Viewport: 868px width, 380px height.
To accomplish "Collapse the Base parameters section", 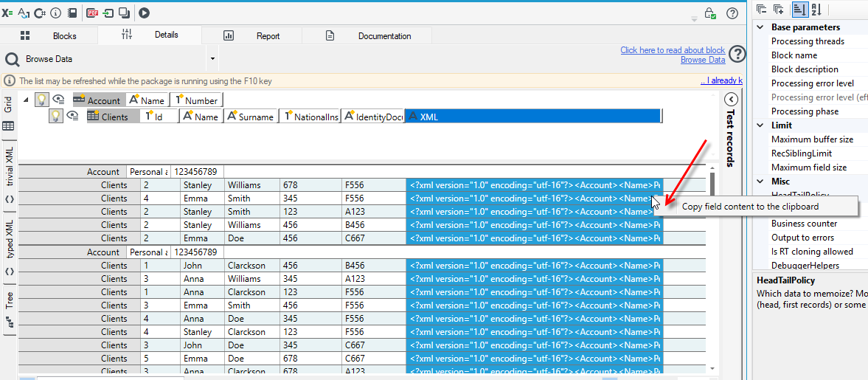I will click(760, 27).
